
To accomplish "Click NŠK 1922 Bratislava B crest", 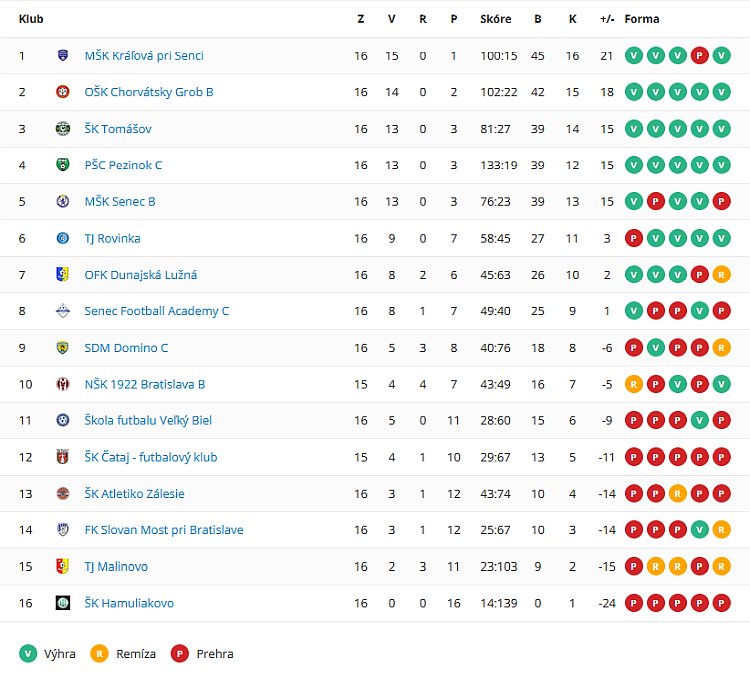I will tap(63, 384).
